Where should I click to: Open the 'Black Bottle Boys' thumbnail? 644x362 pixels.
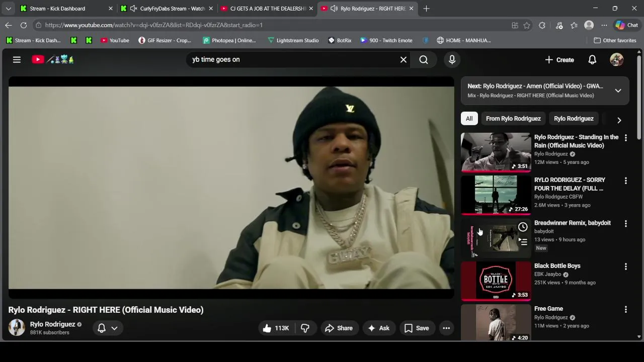pos(496,281)
